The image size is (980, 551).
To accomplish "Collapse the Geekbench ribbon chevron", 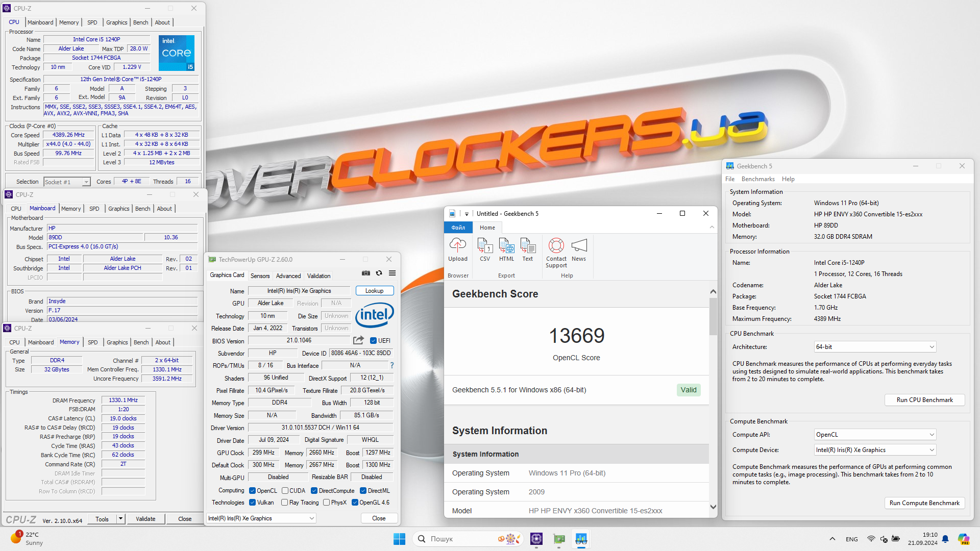I will pyautogui.click(x=712, y=228).
